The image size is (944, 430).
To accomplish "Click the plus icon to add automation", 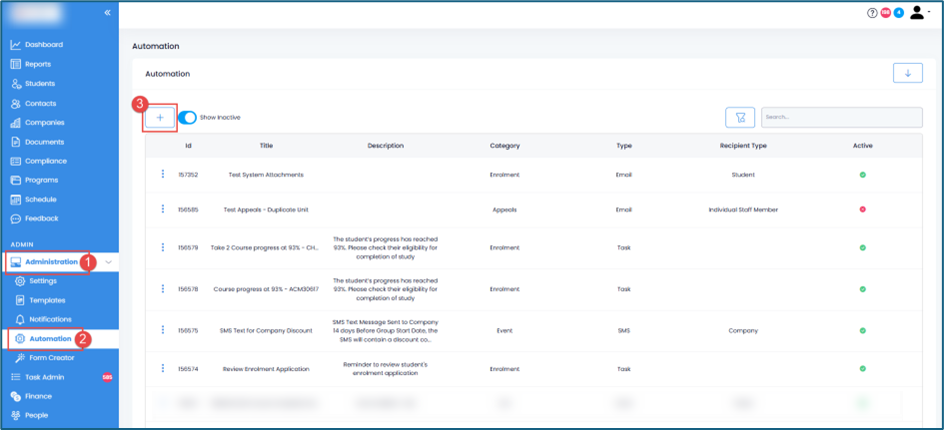I will pos(160,117).
